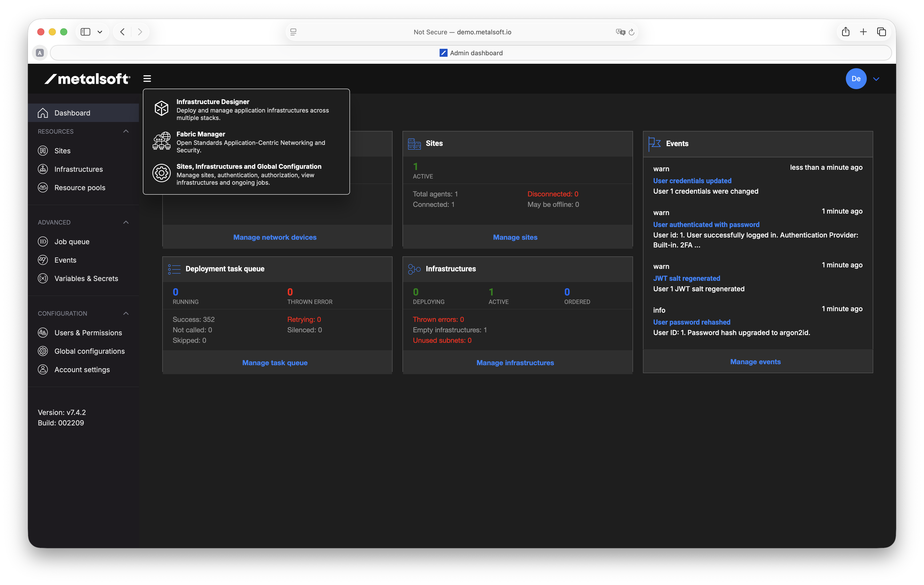
Task: Click the Sites sidebar icon
Action: point(43,150)
